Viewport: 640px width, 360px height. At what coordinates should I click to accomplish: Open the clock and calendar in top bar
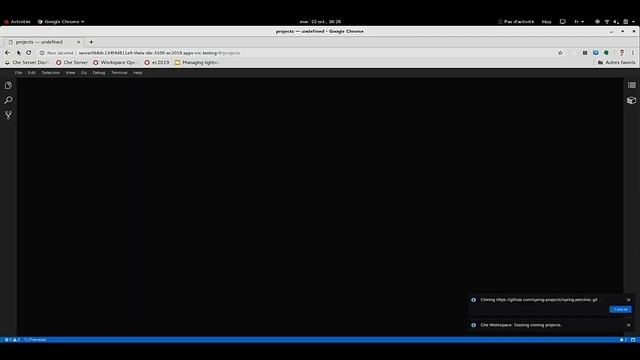(320, 22)
